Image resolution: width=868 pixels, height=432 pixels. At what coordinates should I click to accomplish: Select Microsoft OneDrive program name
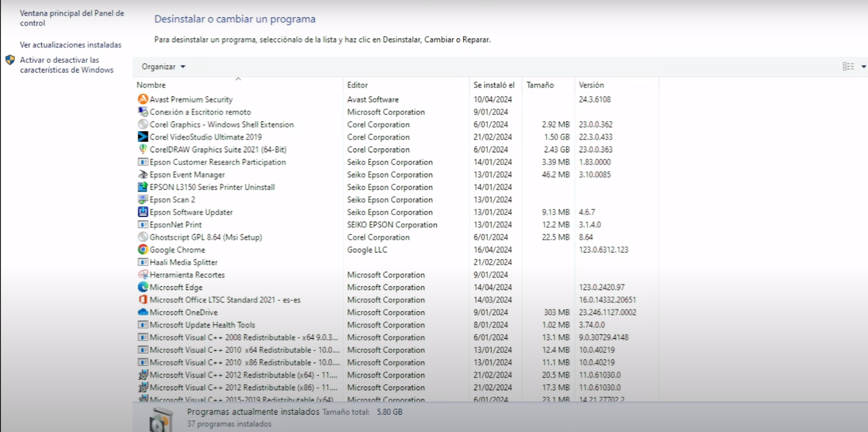tap(183, 312)
